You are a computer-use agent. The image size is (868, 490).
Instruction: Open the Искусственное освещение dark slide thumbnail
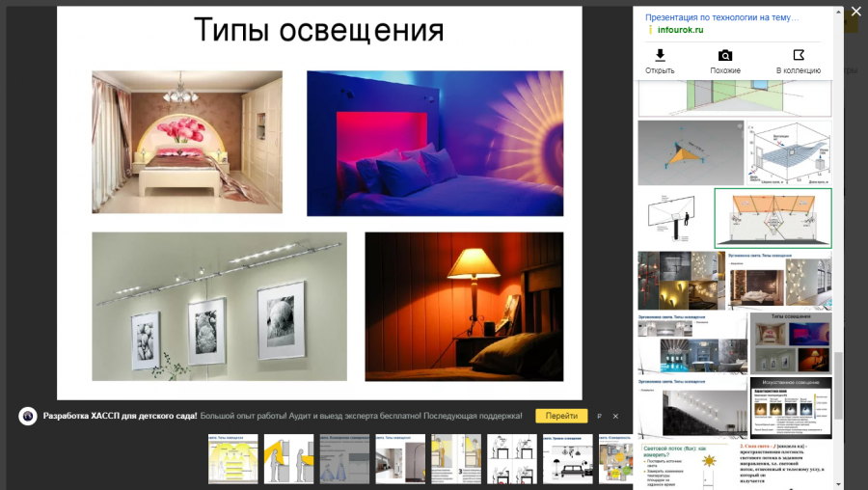pyautogui.click(x=791, y=408)
